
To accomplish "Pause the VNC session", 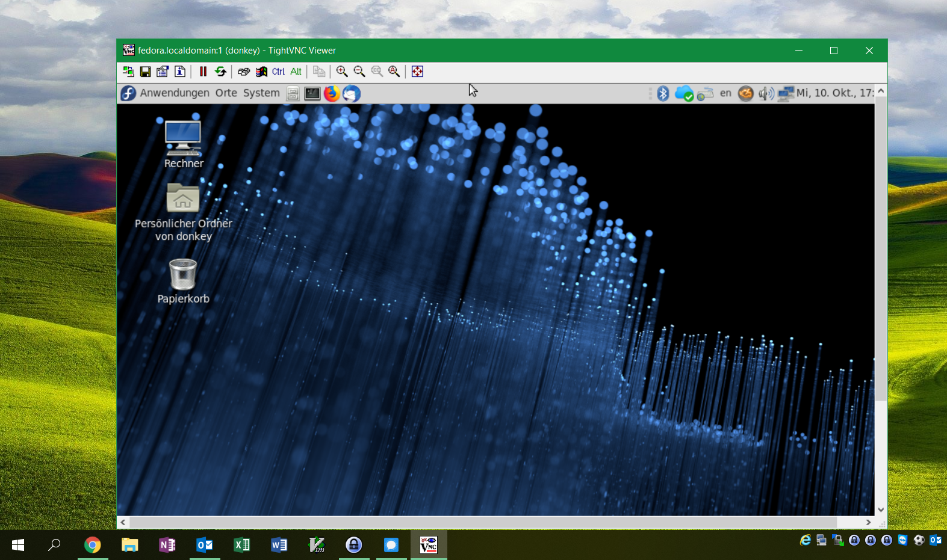I will (x=203, y=72).
